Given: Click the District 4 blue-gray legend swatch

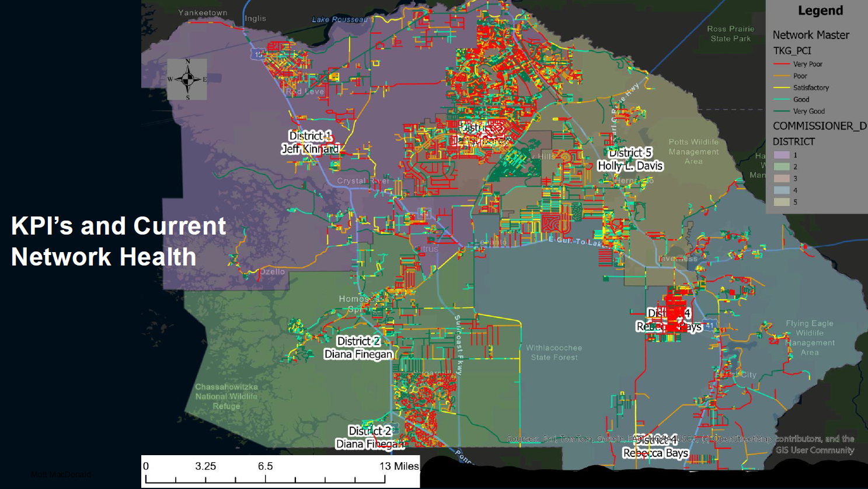Looking at the screenshot, I should tap(781, 190).
